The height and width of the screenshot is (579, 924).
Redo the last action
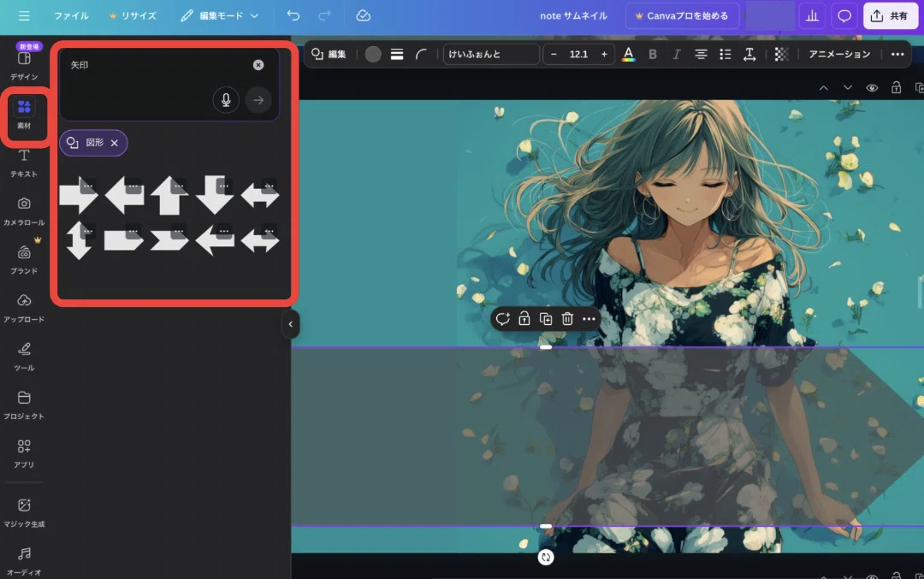(x=324, y=16)
